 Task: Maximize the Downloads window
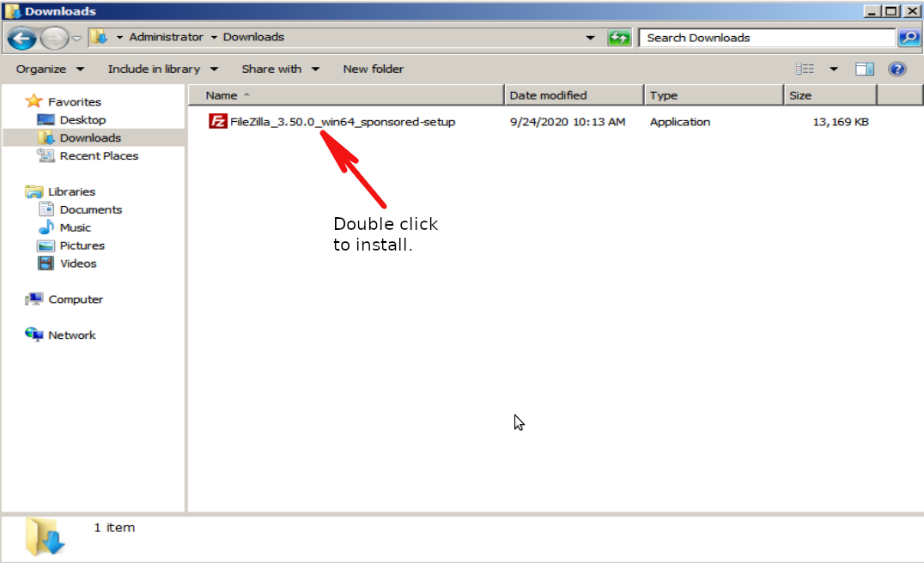coord(891,11)
